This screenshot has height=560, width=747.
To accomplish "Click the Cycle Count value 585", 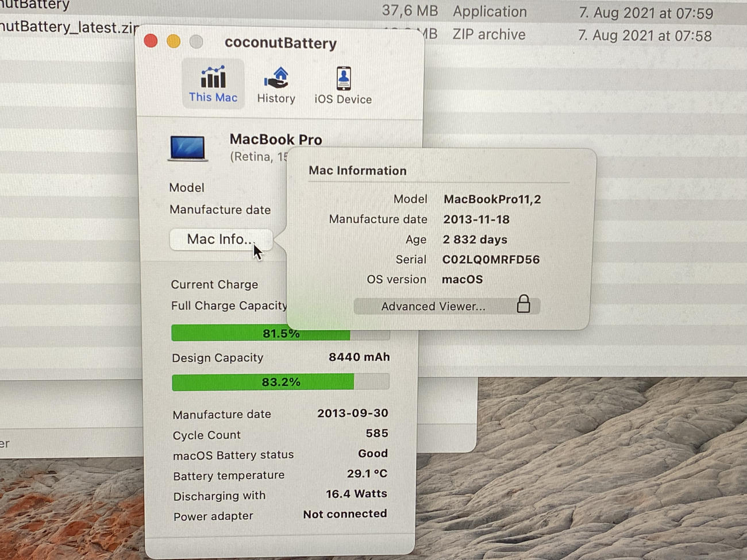I will pos(377,433).
